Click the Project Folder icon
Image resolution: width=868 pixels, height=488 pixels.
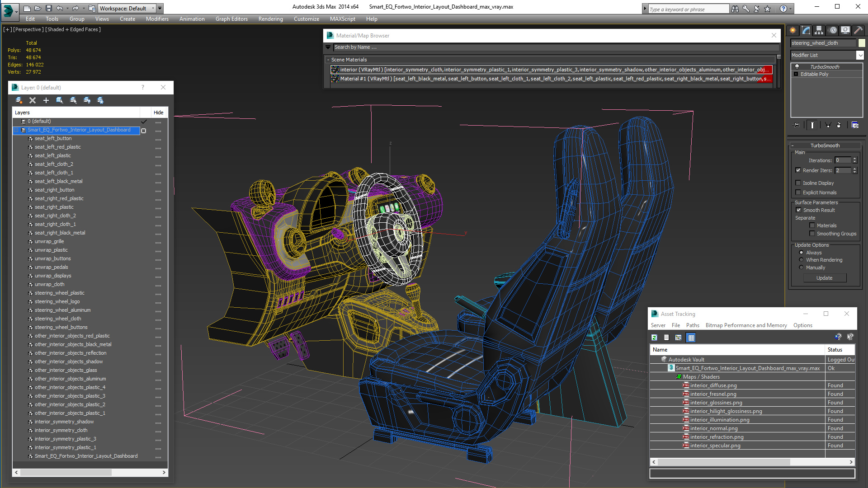[x=92, y=9]
